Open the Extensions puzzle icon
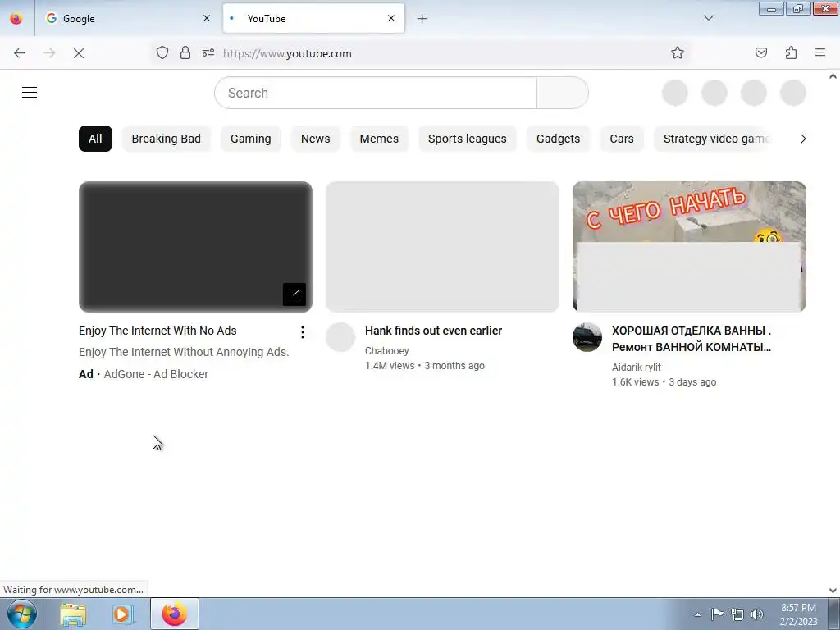This screenshot has height=630, width=840. coord(792,52)
